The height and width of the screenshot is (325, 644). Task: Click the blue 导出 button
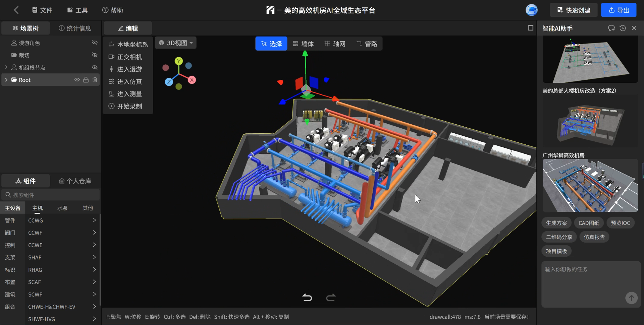(x=619, y=10)
